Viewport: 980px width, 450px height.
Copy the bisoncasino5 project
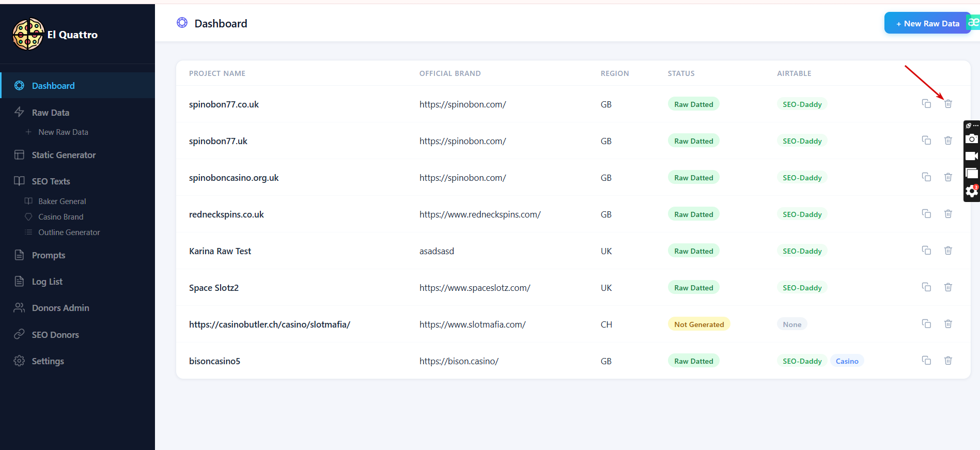[926, 361]
